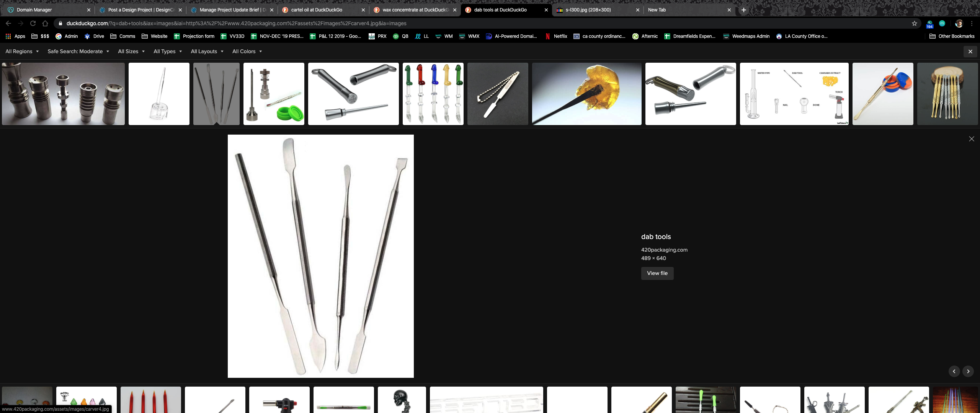Screen dimensions: 980x413
Task: Select the amber wax concentrate thumbnail
Action: tap(586, 94)
